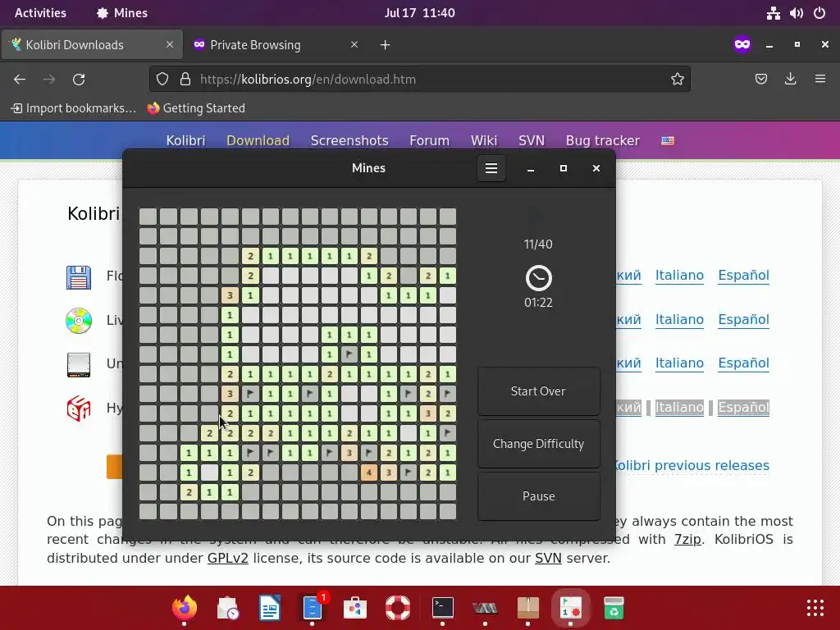This screenshot has height=630, width=840.
Task: Open the SVN server link in paragraph
Action: point(548,558)
